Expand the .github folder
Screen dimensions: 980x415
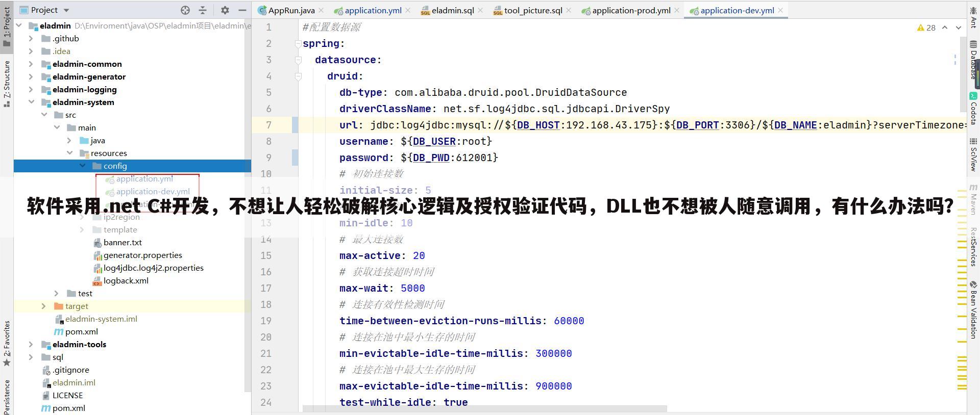(31, 38)
